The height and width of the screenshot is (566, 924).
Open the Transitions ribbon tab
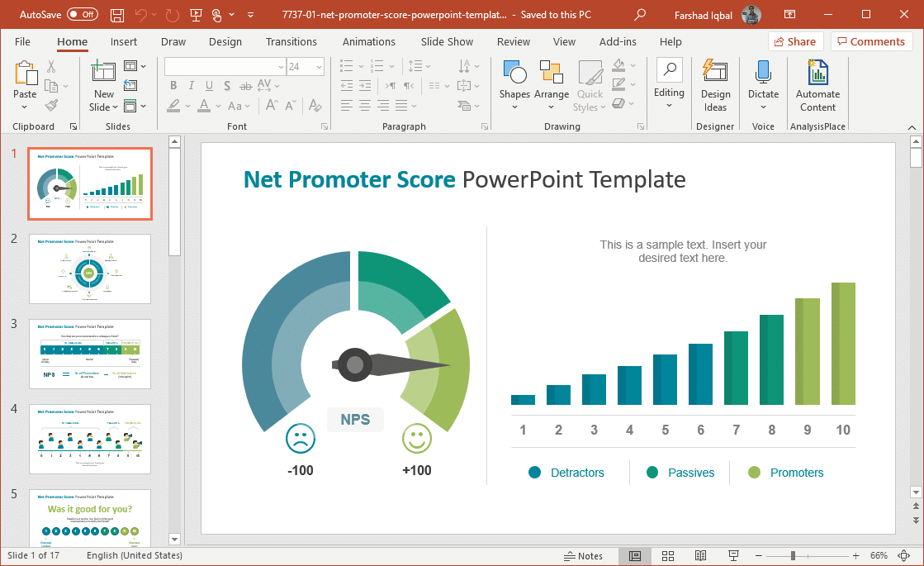click(x=291, y=41)
